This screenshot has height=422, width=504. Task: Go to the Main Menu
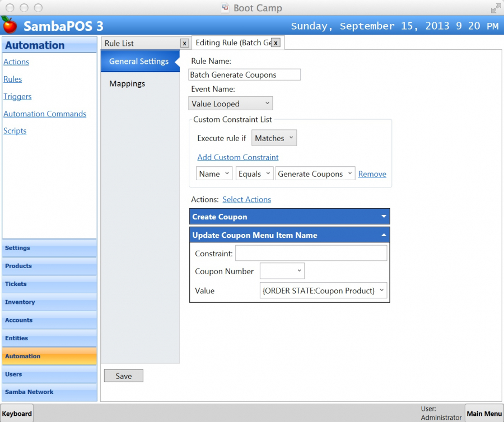(x=484, y=414)
